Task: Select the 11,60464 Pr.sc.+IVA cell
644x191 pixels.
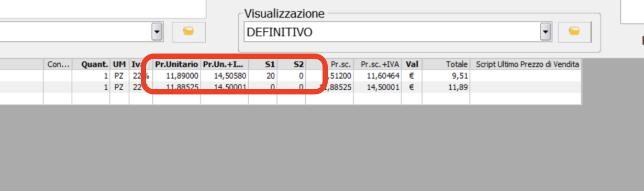Action: [377, 76]
